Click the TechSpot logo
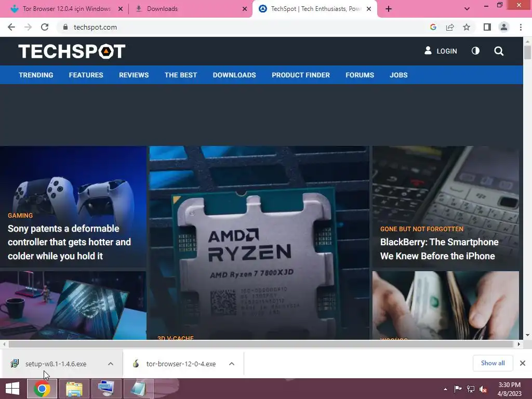This screenshot has width=532, height=399. click(x=72, y=51)
